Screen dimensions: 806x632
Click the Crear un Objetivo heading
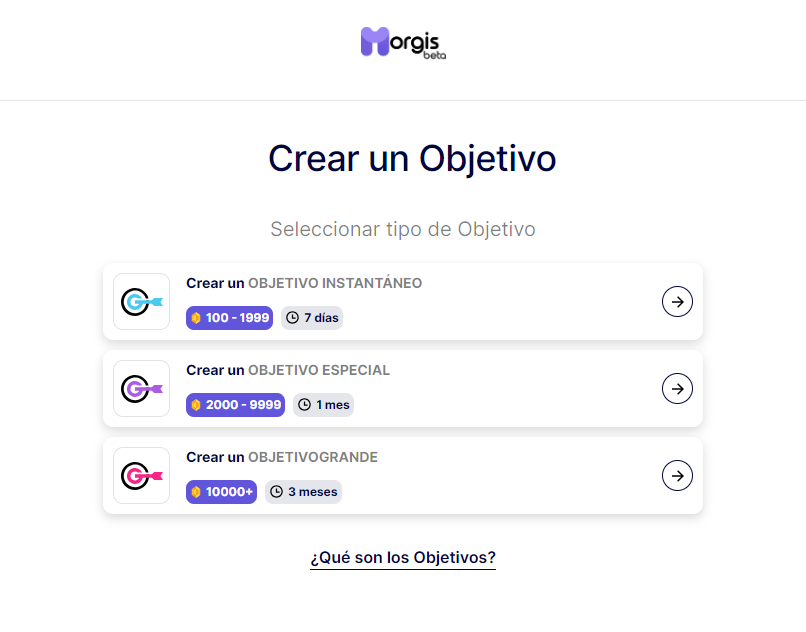click(412, 158)
